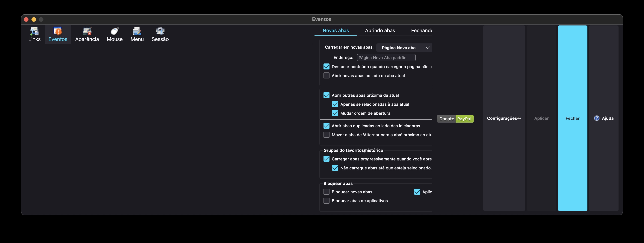Screen dimensions: 644x243
Task: Switch to the 'Abrindo abas' tab
Action: click(x=380, y=31)
